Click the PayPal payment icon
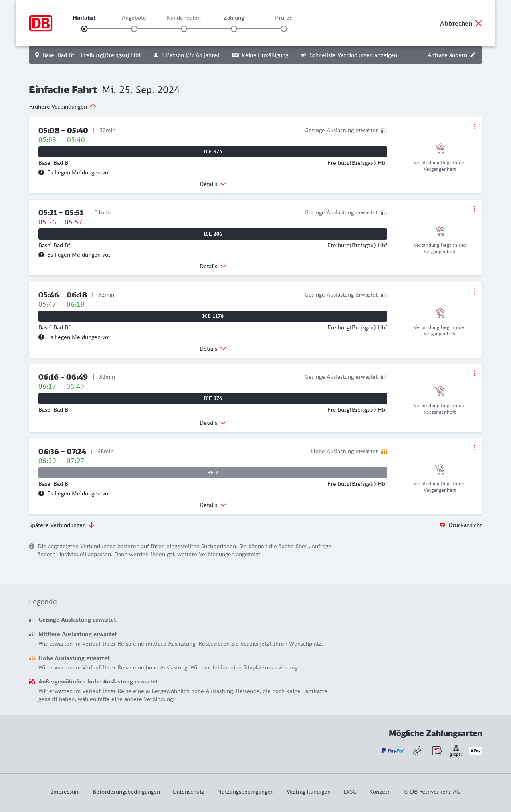511x812 pixels. (x=392, y=751)
